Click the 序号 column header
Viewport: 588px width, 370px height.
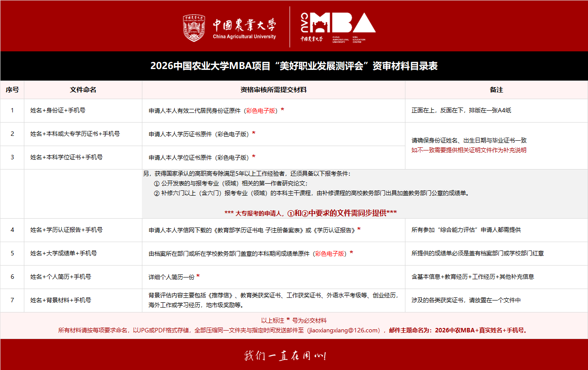[12, 89]
